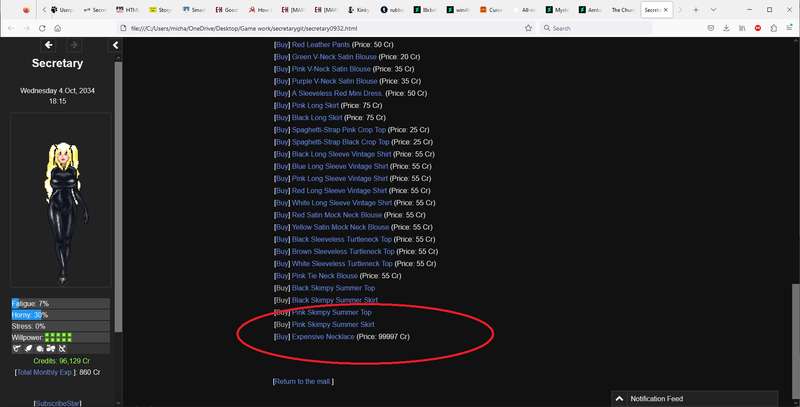Switch to the Smart browser tab
Viewport: 800px width, 407px height.
click(193, 10)
